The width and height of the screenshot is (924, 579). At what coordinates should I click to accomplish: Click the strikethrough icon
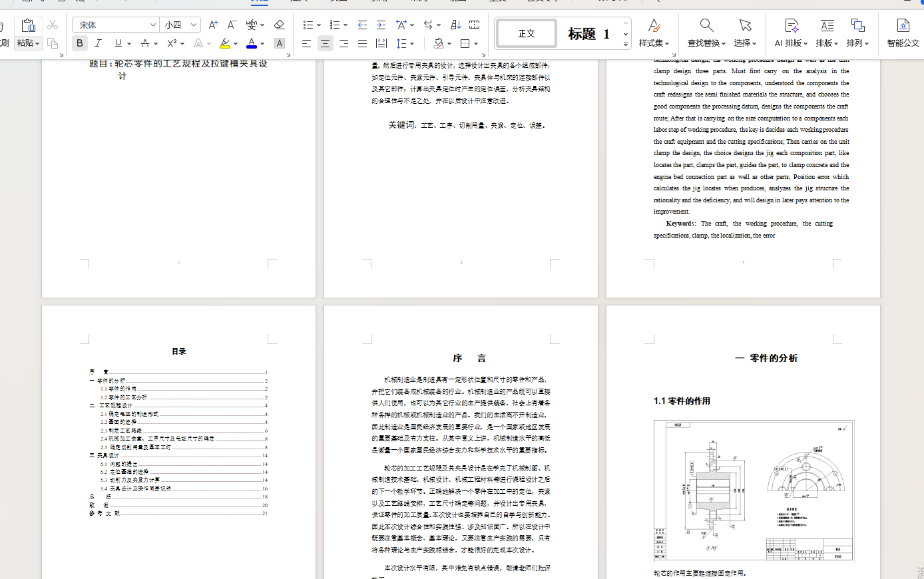[x=145, y=43]
